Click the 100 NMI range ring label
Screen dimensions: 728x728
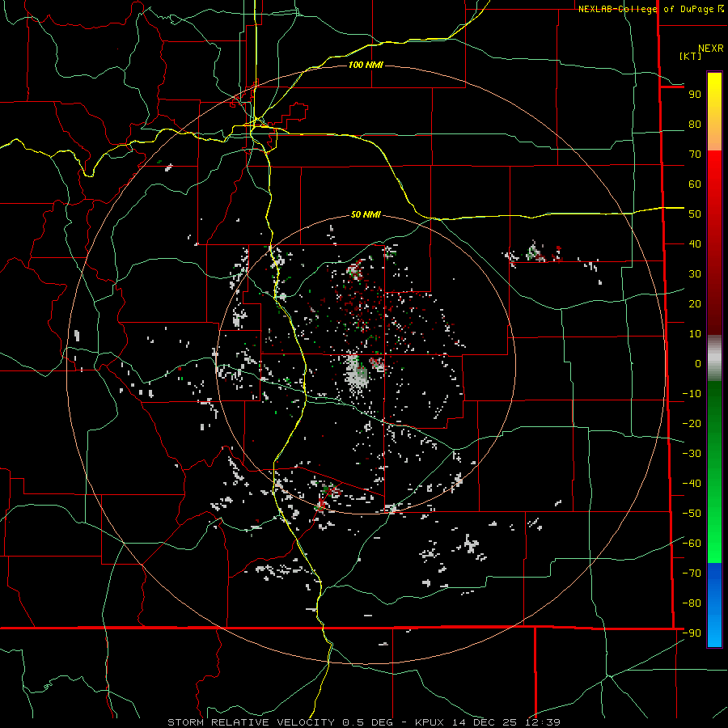(366, 65)
